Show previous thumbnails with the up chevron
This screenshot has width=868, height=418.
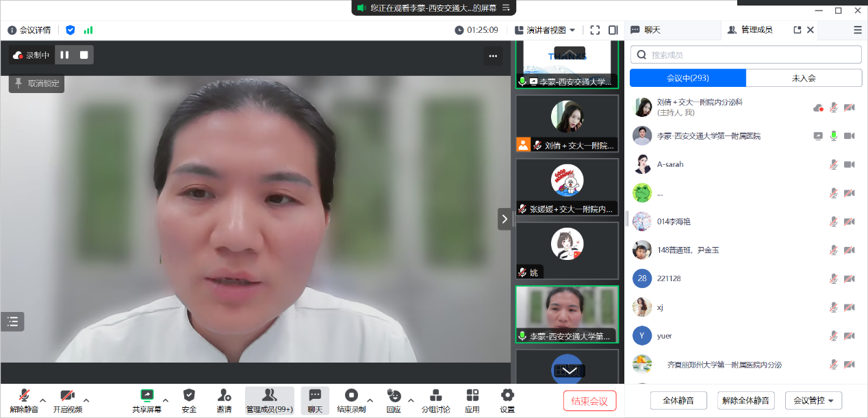point(570,53)
